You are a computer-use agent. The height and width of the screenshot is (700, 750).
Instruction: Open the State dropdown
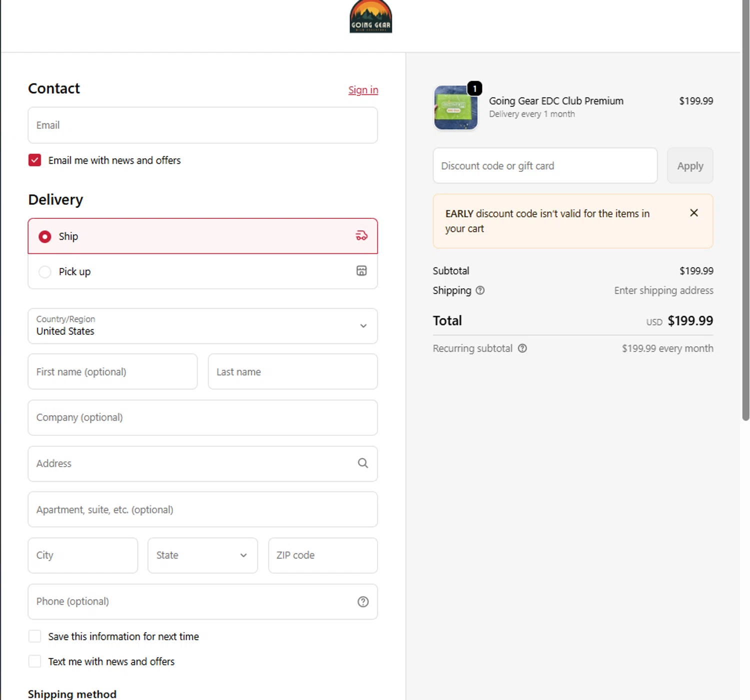[x=202, y=555]
